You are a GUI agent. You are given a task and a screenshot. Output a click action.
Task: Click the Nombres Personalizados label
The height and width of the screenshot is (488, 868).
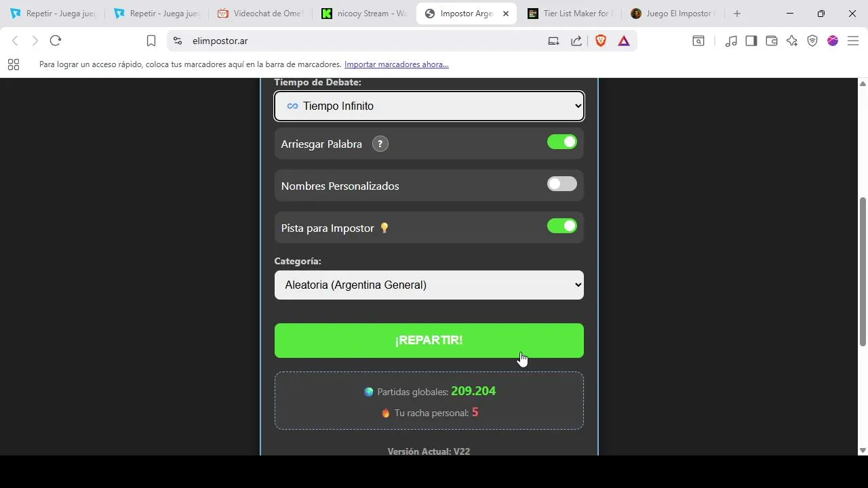click(x=340, y=186)
